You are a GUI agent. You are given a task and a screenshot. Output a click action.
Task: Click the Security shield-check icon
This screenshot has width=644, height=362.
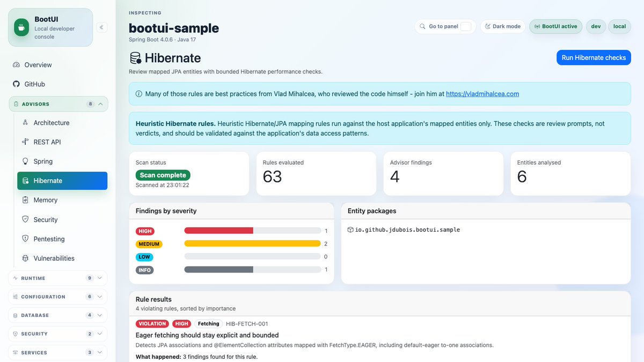click(25, 219)
